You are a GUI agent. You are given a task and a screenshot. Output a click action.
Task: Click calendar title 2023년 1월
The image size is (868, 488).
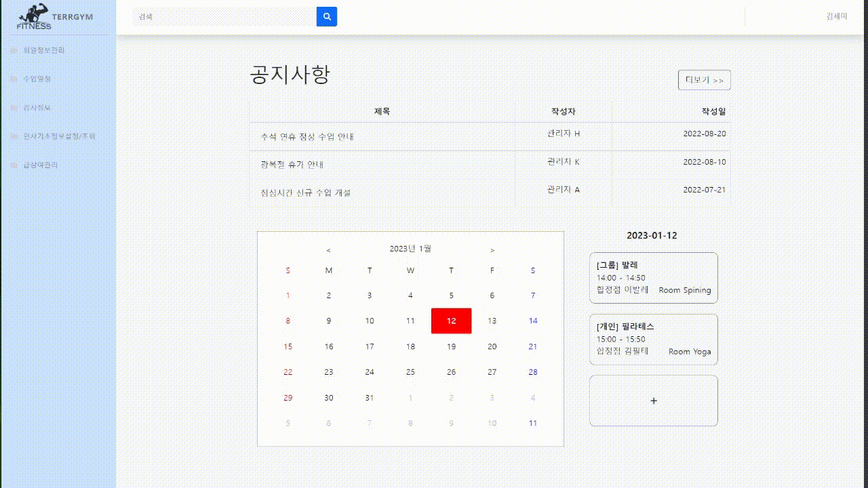[410, 249]
